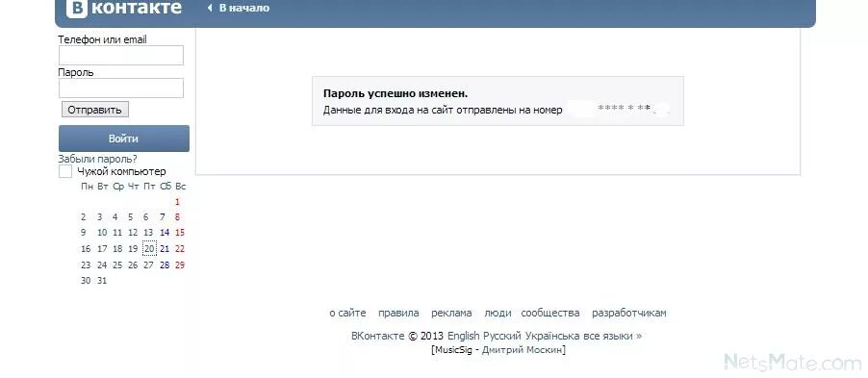Tick the 'Чужой компьютер' checkbox
868x378 pixels.
65,171
